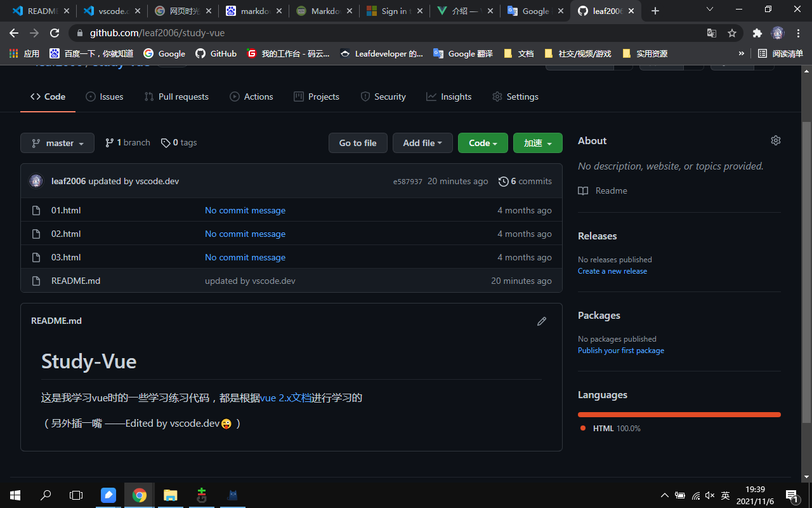Bookmark this page with the star icon
This screenshot has height=508, width=812.
[x=732, y=33]
